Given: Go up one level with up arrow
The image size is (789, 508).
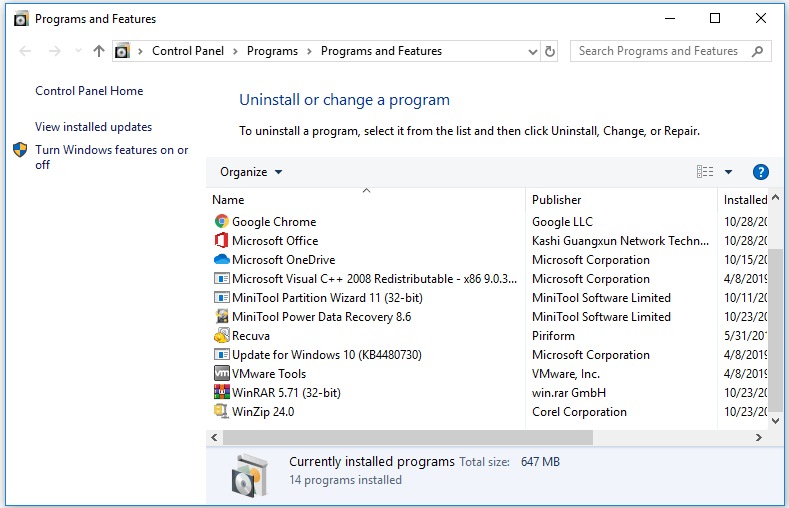Looking at the screenshot, I should click(98, 51).
